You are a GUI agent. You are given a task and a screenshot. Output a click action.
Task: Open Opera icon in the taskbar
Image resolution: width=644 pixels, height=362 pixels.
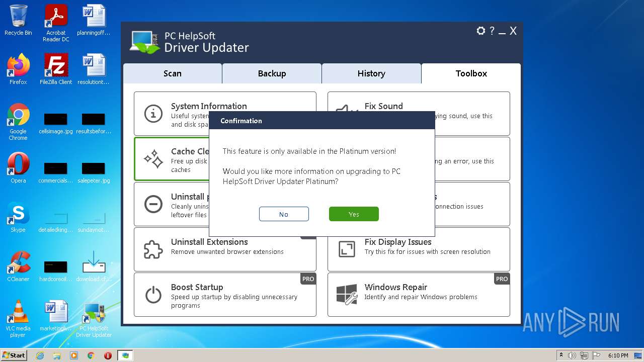[108, 355]
